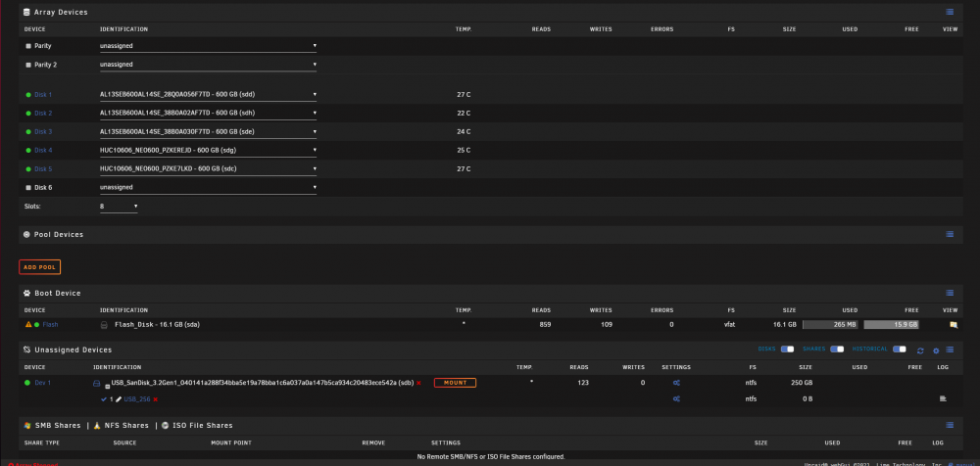Toggle the DISKS switch
Image resolution: width=980 pixels, height=466 pixels.
787,349
